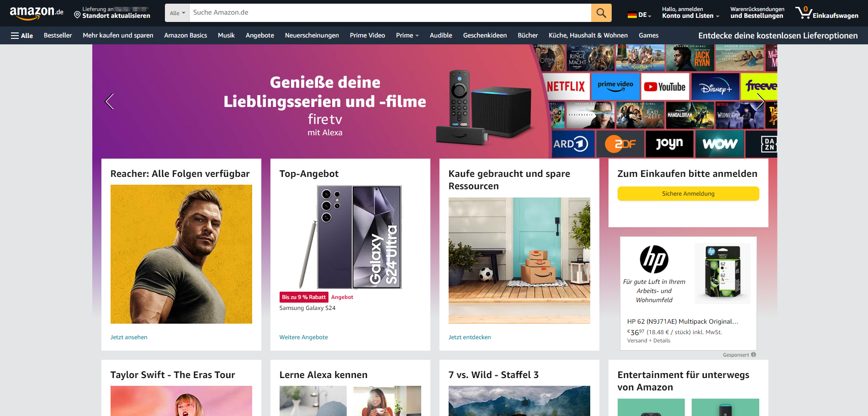The height and width of the screenshot is (416, 868).
Task: Select Geschenkideen nav item
Action: click(x=485, y=36)
